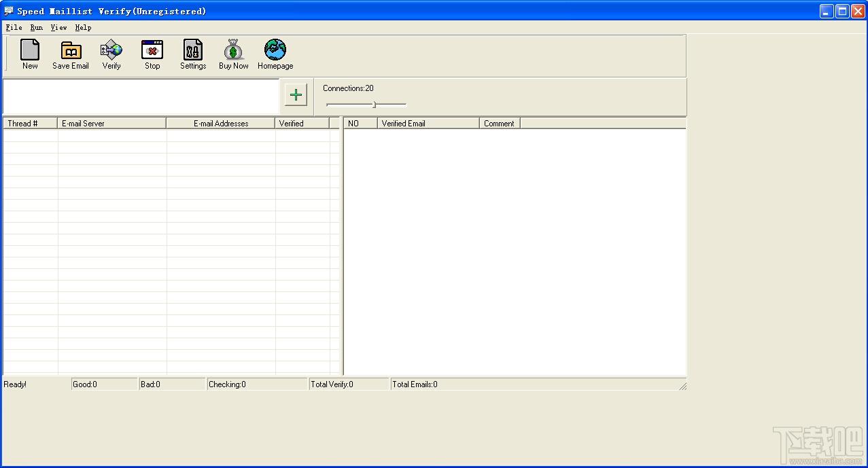
Task: Click the E-mail Server column header
Action: [111, 123]
